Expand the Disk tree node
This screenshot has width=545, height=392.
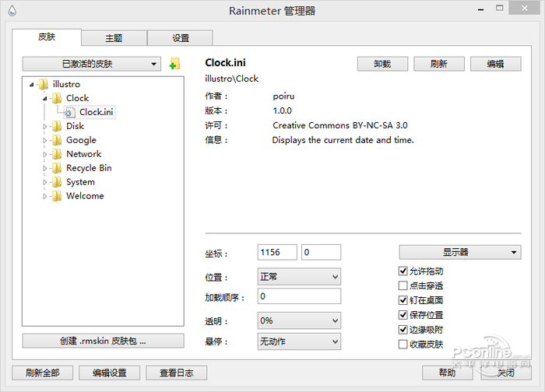tap(45, 126)
